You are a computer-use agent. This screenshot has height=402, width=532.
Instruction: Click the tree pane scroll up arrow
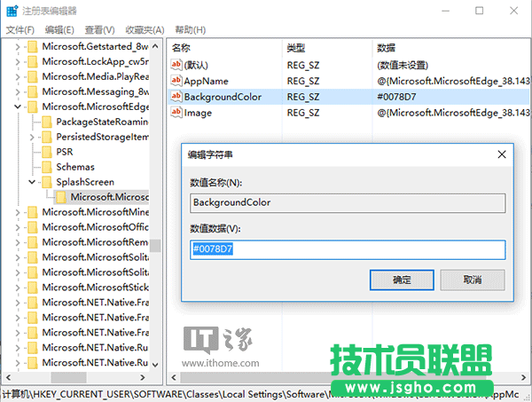155,46
